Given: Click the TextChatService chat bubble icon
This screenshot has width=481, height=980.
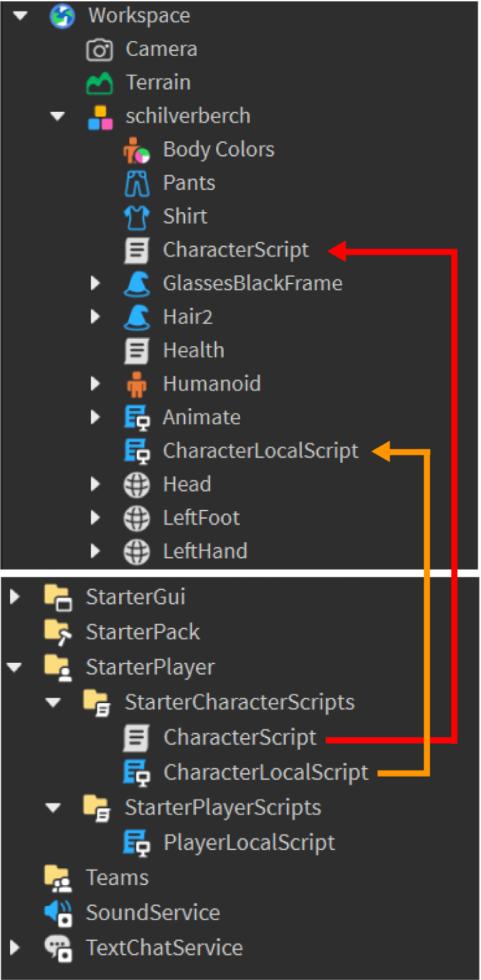Looking at the screenshot, I should (x=58, y=948).
